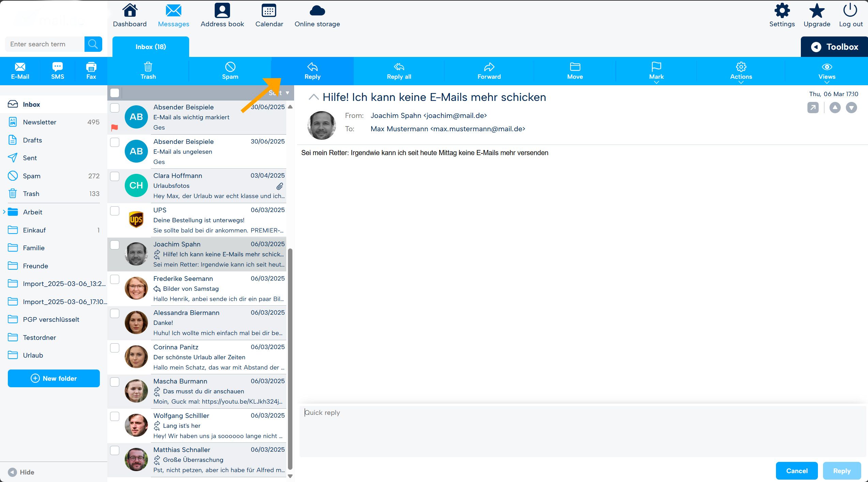Screen dimensions: 868x482
Task: Open the Newsletter folder
Action: coord(54,122)
